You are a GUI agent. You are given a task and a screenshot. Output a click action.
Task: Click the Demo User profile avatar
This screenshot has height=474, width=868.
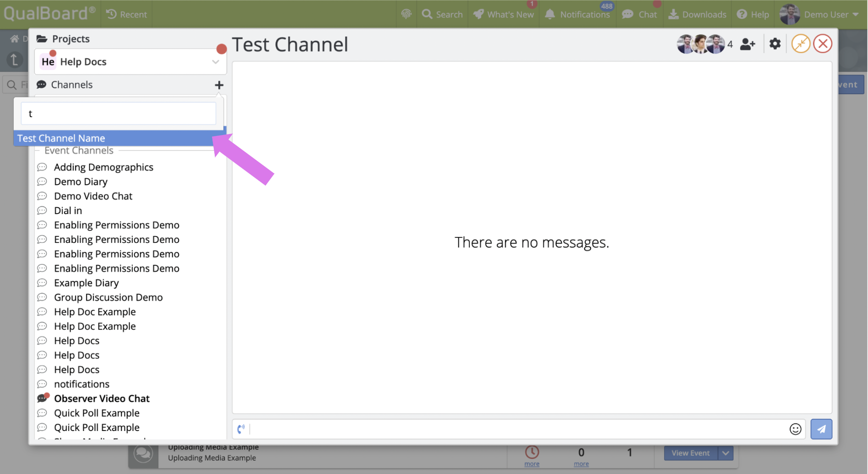coord(790,14)
